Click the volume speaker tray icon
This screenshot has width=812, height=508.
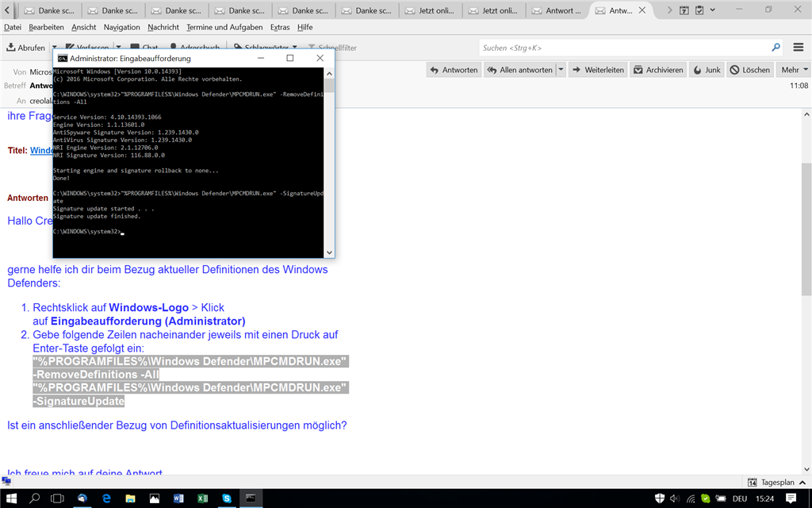pyautogui.click(x=675, y=498)
